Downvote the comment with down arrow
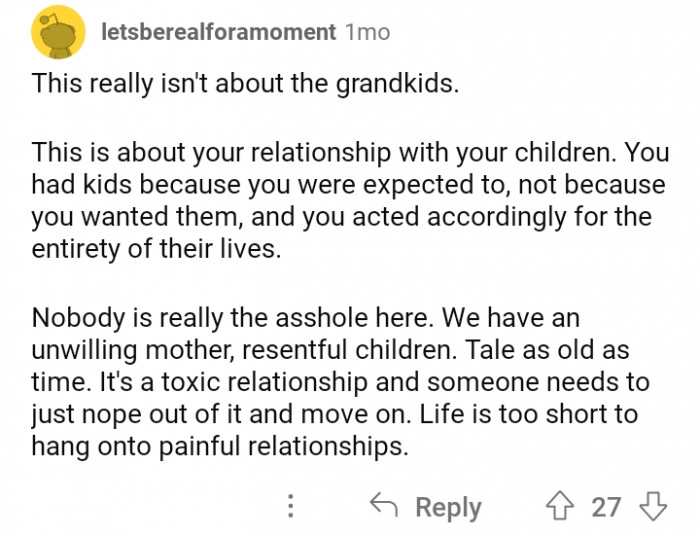The height and width of the screenshot is (536, 700). (x=652, y=506)
